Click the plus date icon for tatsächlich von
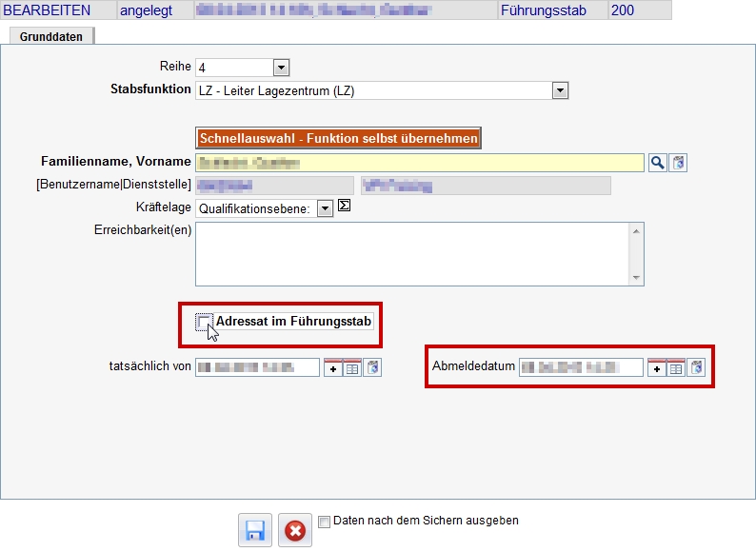The width and height of the screenshot is (756, 552). 332,367
